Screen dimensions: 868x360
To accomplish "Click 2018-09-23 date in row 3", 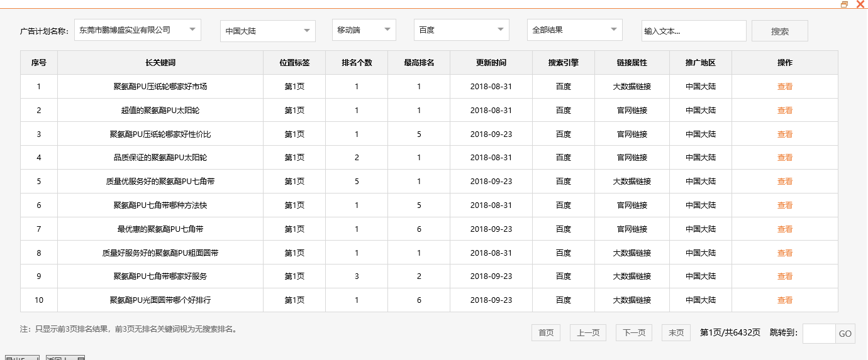I will (x=491, y=134).
